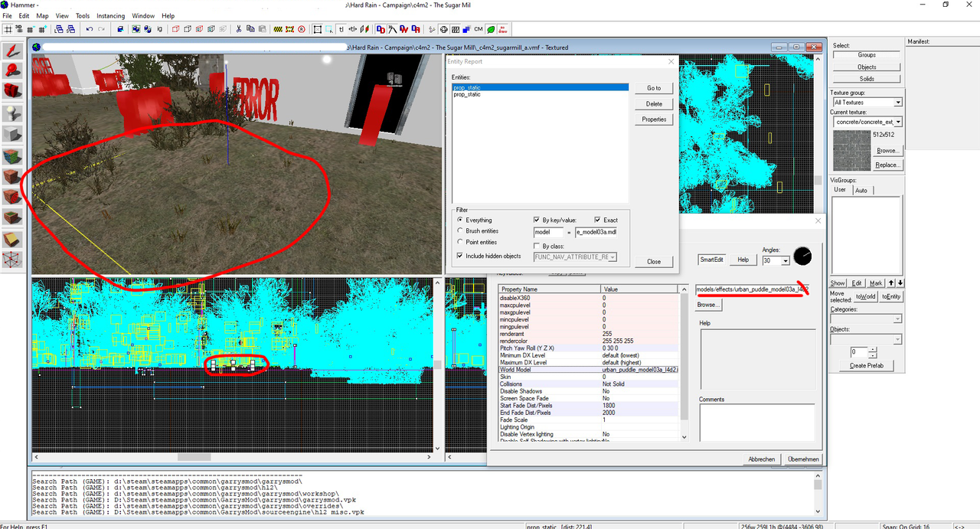This screenshot has height=529, width=980.
Task: Select the Toggle Texture Application tool
Action: click(x=13, y=156)
